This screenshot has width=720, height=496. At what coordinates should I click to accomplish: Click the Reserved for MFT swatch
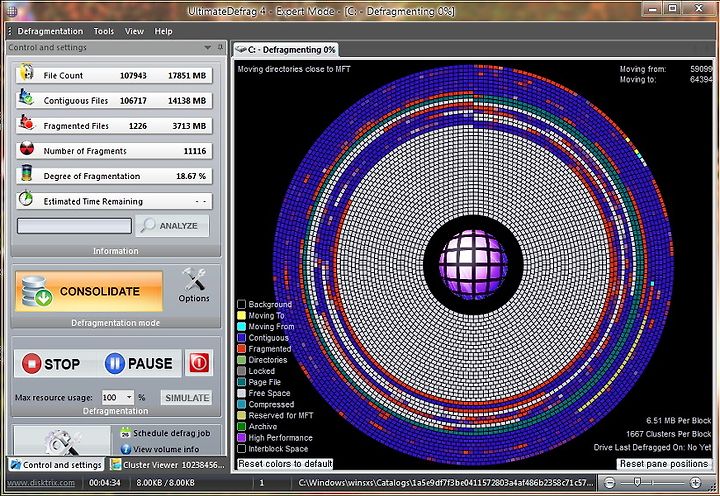click(241, 415)
